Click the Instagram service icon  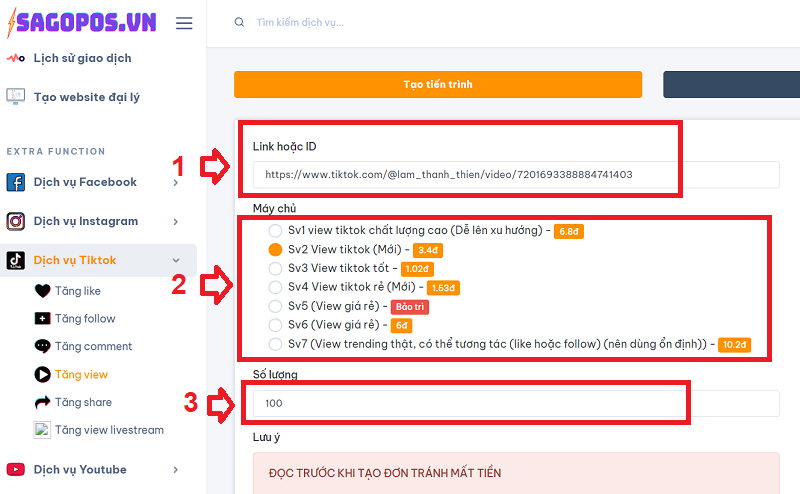[x=16, y=221]
